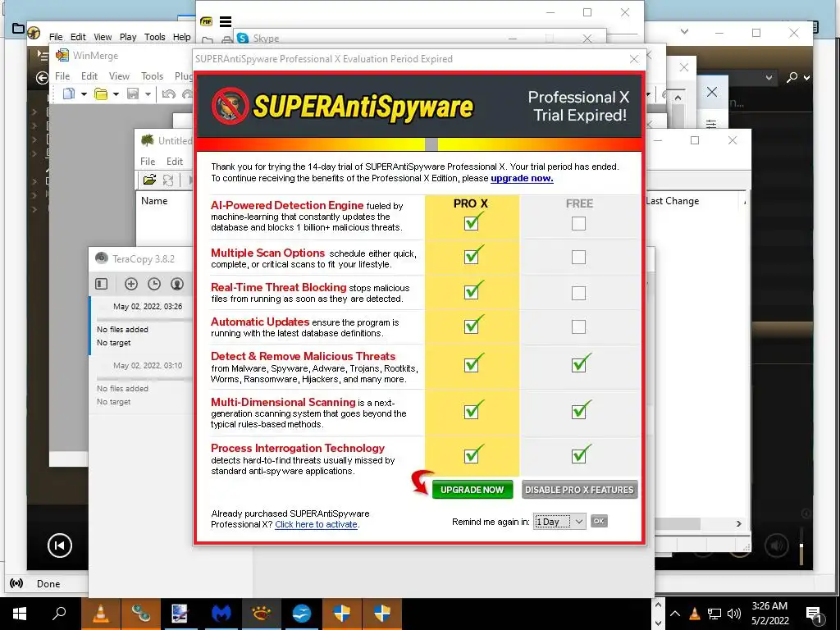
Task: Click TeraCopy add files plus icon
Action: [x=130, y=284]
